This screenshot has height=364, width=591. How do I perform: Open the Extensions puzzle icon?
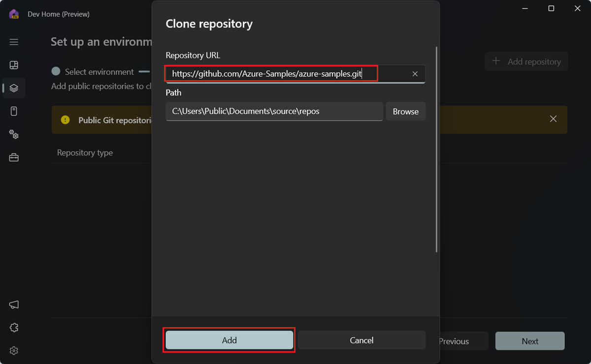(x=14, y=328)
